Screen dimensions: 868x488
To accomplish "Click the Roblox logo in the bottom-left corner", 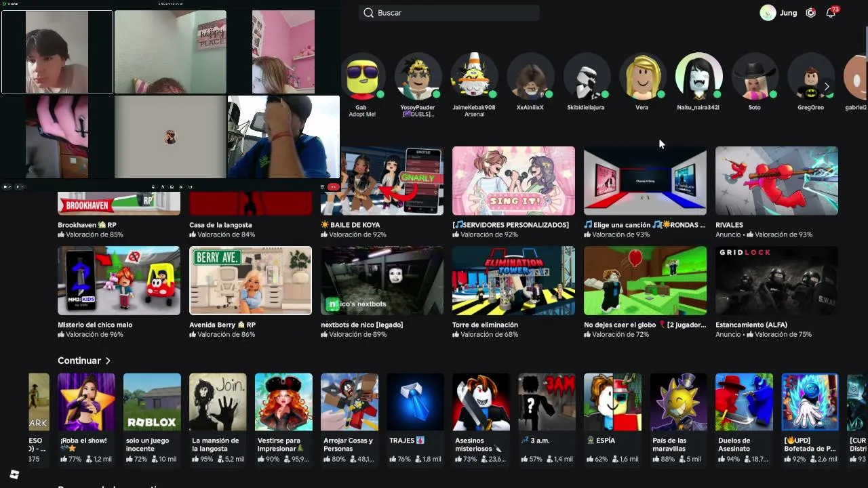I will [x=14, y=474].
